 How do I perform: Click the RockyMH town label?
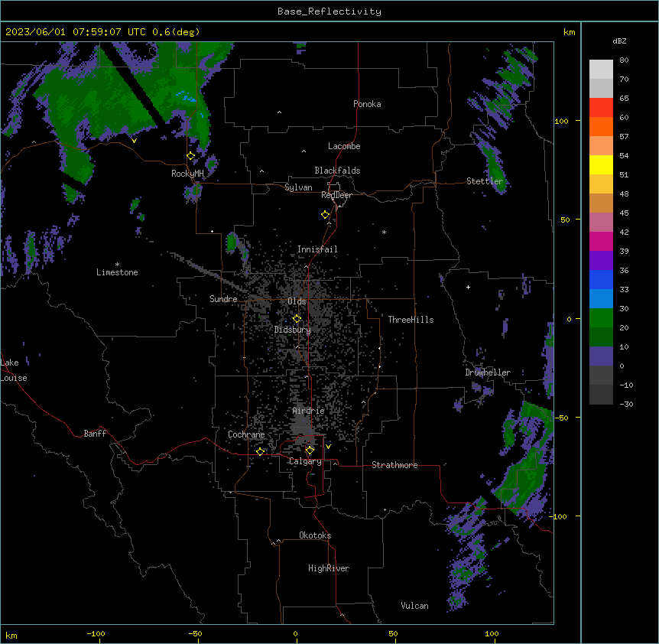click(187, 174)
